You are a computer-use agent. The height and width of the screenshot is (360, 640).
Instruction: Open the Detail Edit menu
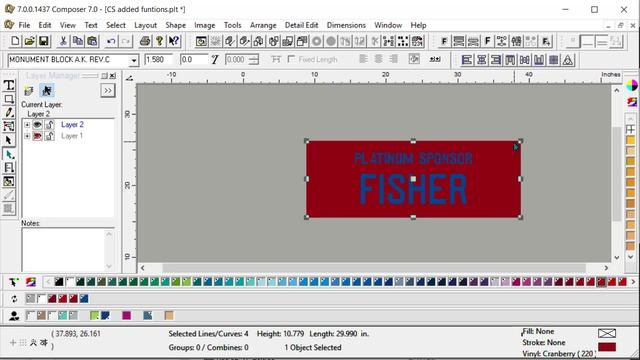[301, 25]
